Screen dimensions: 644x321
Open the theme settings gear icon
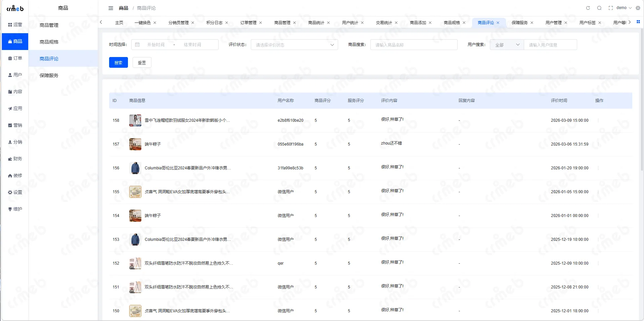click(x=638, y=8)
